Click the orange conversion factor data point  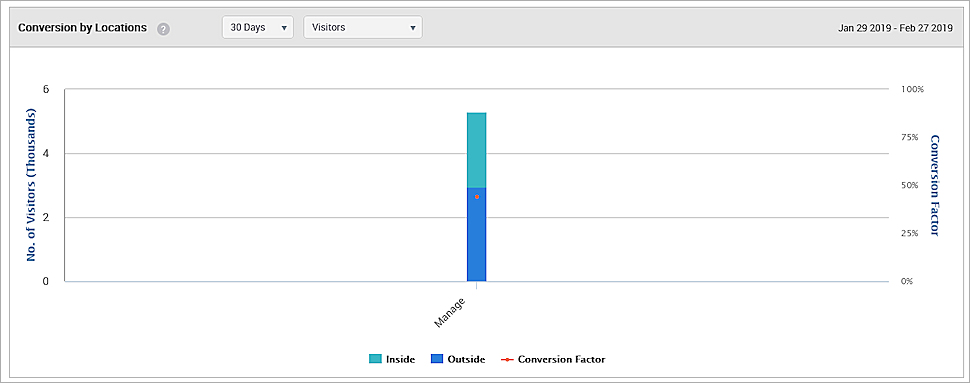(477, 197)
